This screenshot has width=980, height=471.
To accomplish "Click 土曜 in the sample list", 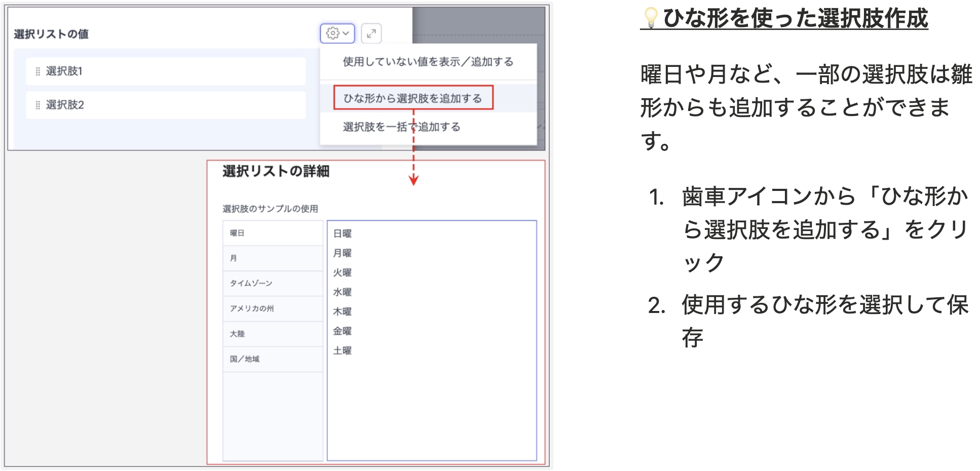I will point(342,350).
